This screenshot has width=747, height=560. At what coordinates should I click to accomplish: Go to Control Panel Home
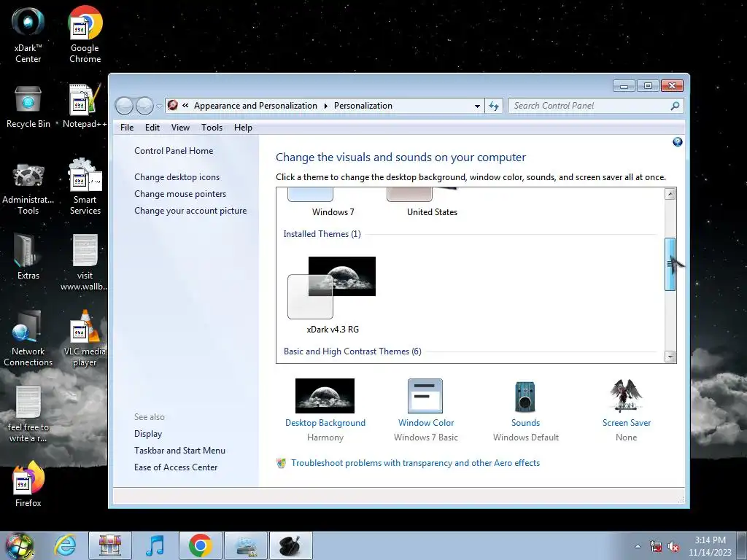(x=174, y=151)
